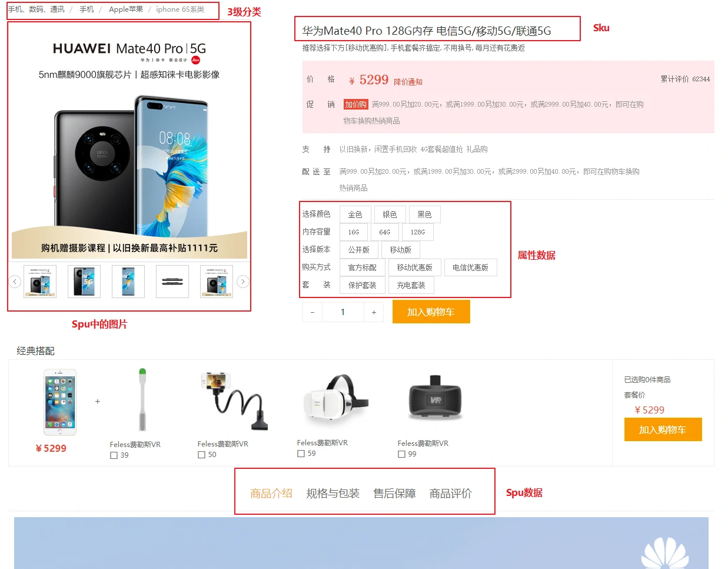Switch to the 规格与包装 tab
Screen dimensions: 728x569
[333, 494]
